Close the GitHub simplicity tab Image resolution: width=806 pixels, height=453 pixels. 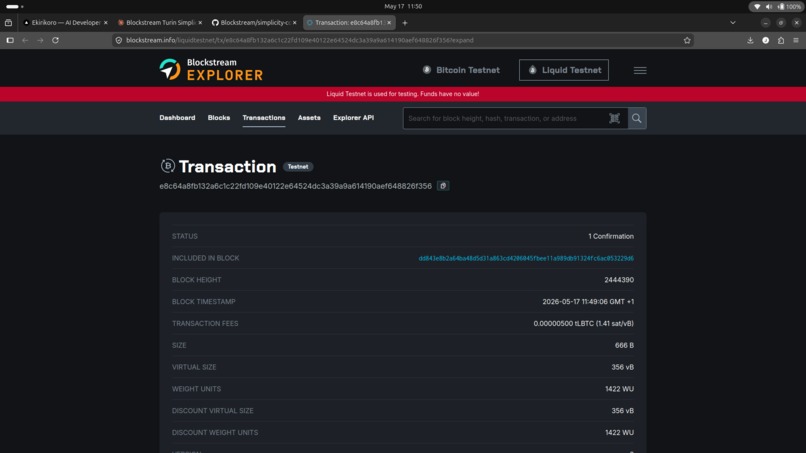click(x=295, y=23)
